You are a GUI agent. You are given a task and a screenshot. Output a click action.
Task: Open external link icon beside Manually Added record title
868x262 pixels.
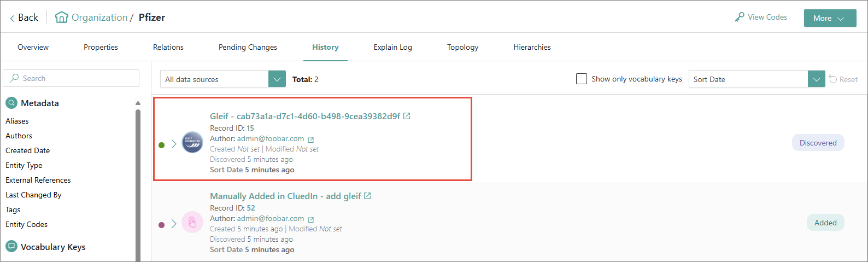coord(367,196)
